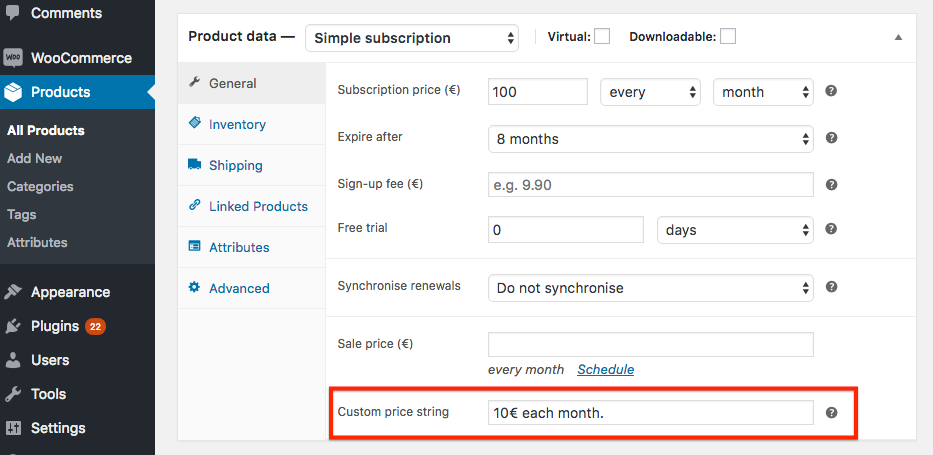This screenshot has width=933, height=455.
Task: Enable the Virtual checkbox
Action: click(602, 37)
